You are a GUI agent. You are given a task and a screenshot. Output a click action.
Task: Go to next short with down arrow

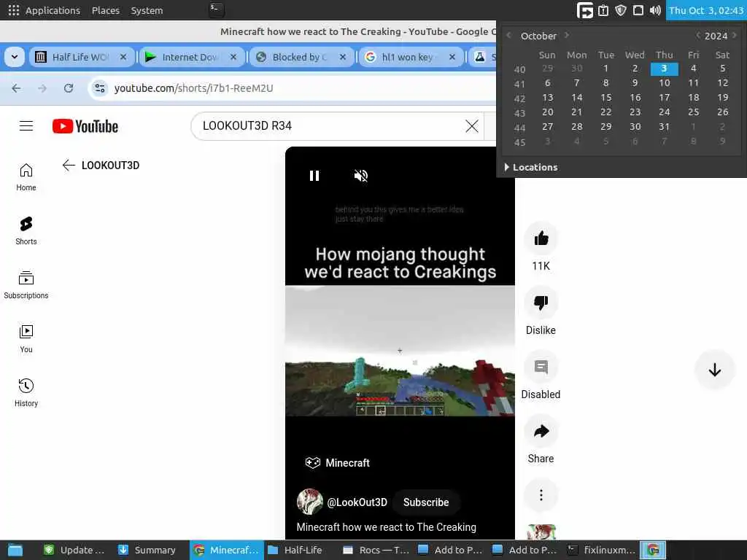(714, 370)
